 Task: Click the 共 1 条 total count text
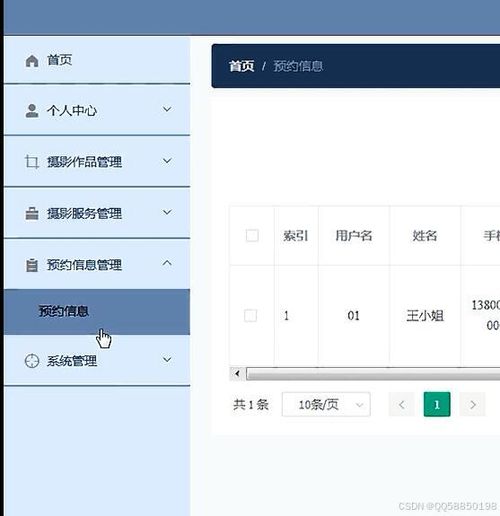pos(251,405)
